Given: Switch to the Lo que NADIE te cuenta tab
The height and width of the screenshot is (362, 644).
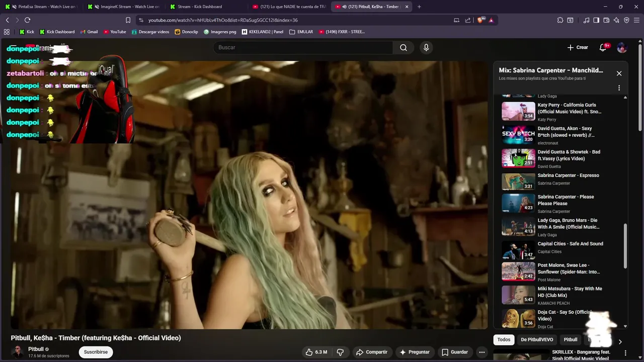Looking at the screenshot, I should (x=288, y=7).
